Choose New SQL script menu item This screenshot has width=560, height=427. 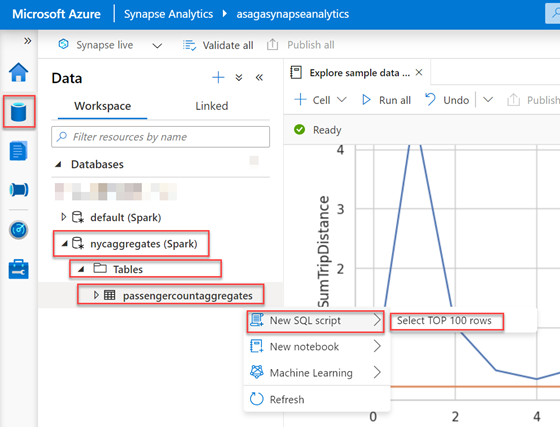click(x=315, y=321)
